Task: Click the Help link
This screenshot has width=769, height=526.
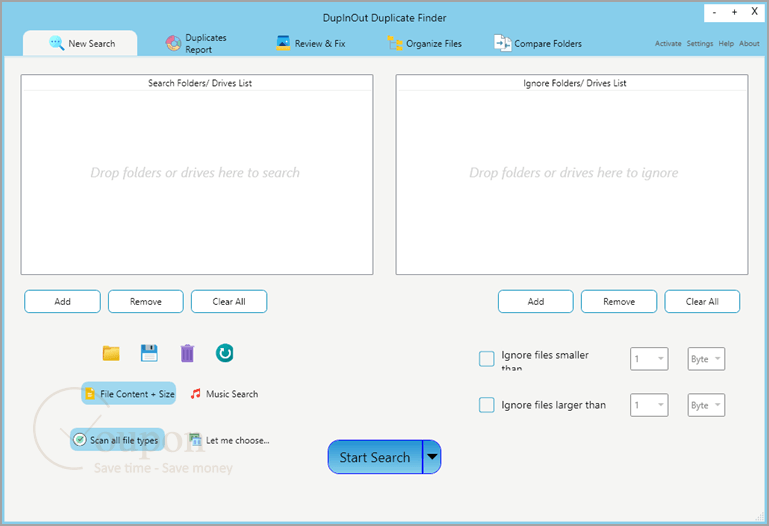Action: [x=726, y=44]
